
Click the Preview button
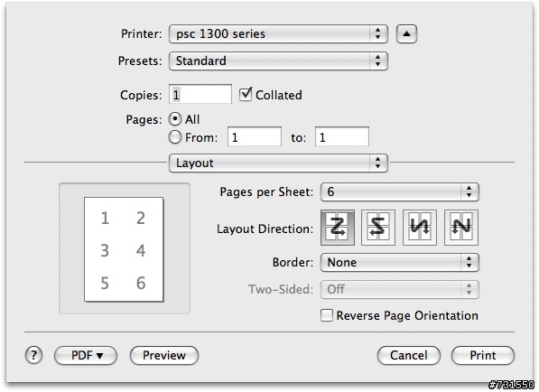[164, 355]
